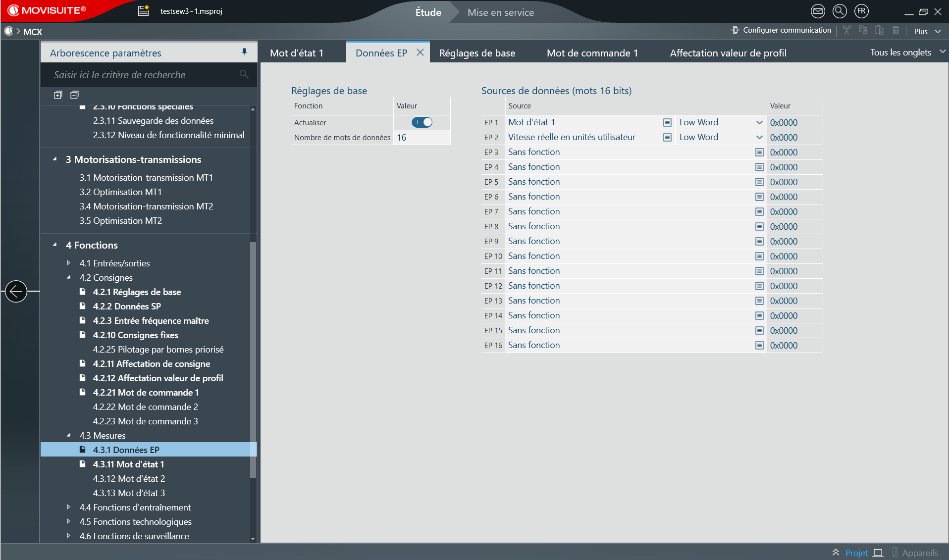The height and width of the screenshot is (560, 949).
Task: Open the Low Word dropdown for EP 2
Action: [x=759, y=137]
